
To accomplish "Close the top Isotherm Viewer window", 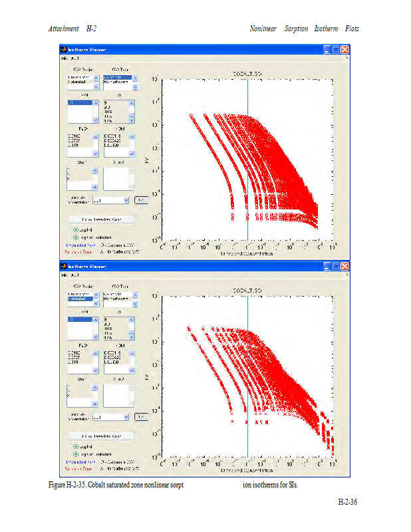I will (345, 49).
